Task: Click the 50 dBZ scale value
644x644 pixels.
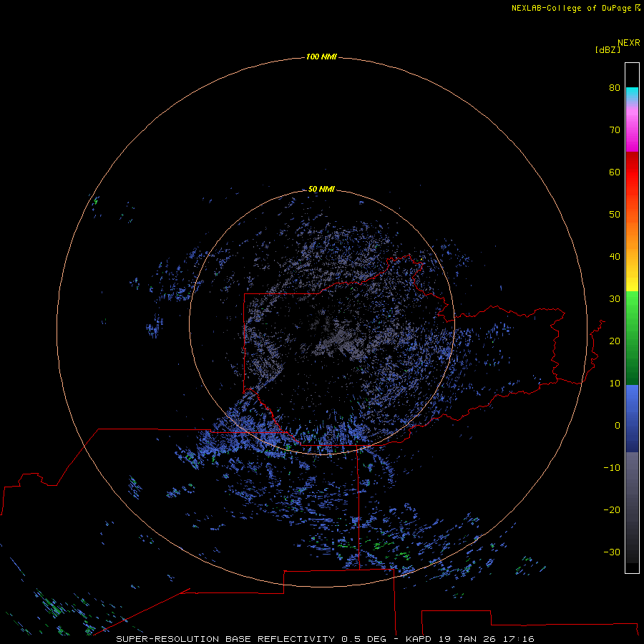Action: coord(615,215)
